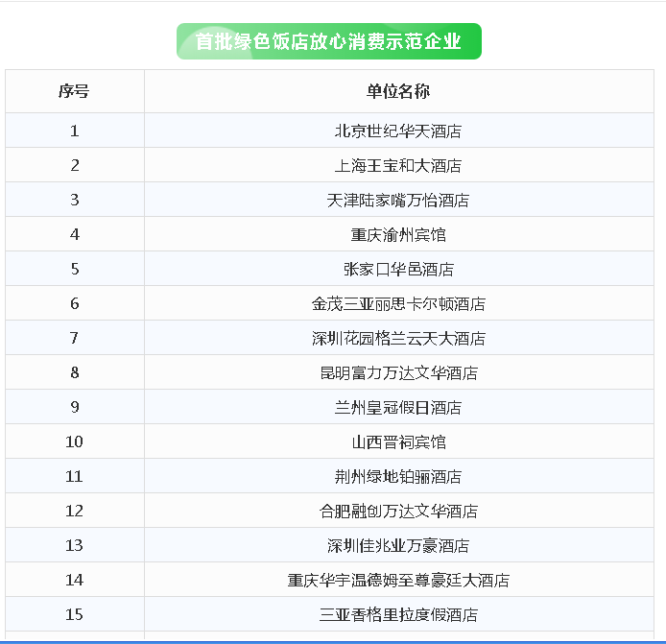
Task: Click hotel name 张家口华邑酒店
Action: tap(398, 270)
